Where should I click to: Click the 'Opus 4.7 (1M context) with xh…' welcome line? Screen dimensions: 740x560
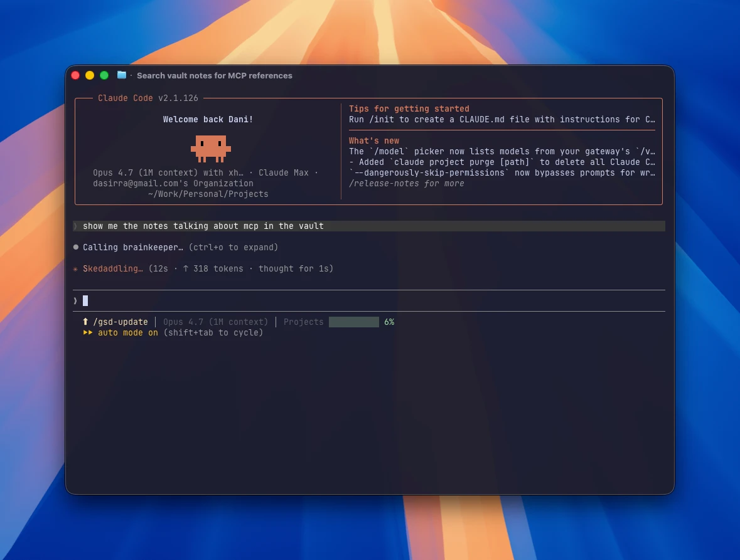click(206, 172)
